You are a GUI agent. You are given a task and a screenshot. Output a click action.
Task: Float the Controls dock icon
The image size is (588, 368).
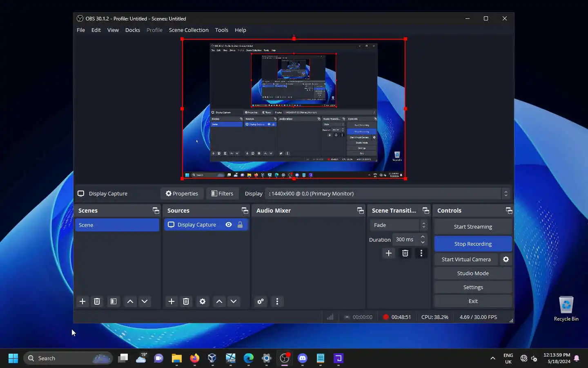[509, 211]
